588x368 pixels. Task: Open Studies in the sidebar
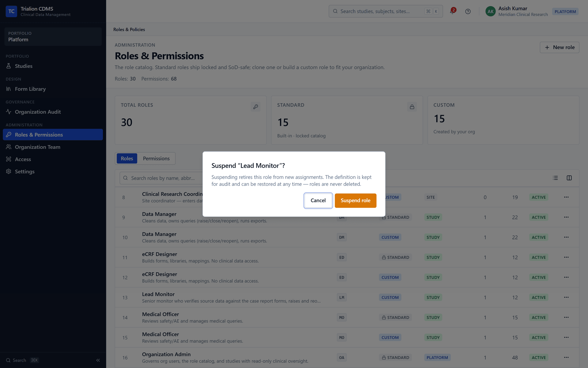pos(53,66)
